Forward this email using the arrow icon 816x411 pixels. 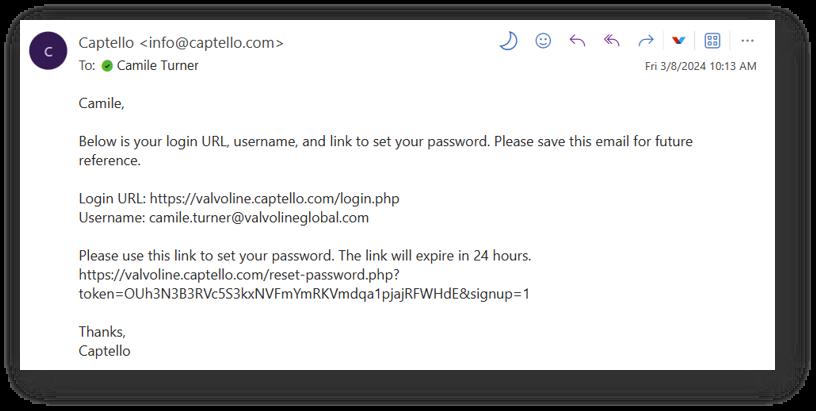pyautogui.click(x=646, y=41)
